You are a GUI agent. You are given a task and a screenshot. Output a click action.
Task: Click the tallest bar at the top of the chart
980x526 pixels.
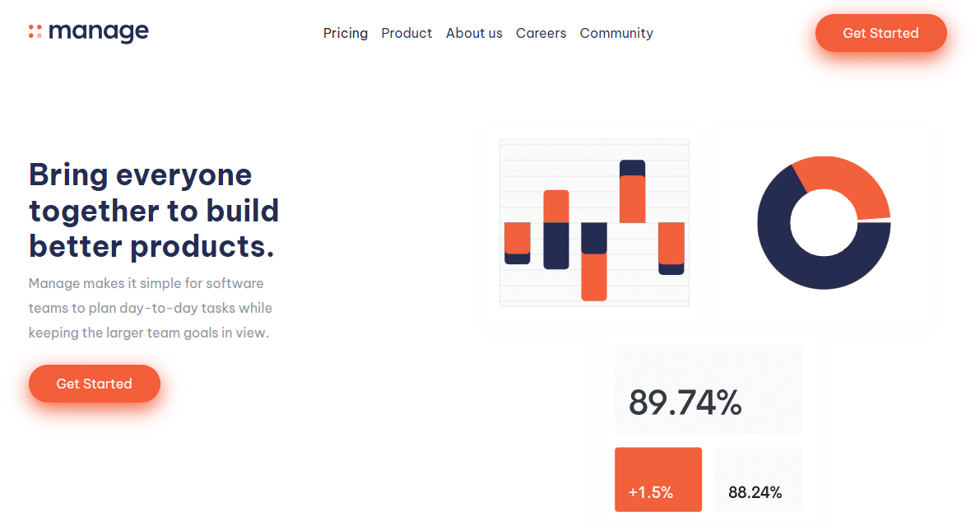click(x=632, y=192)
